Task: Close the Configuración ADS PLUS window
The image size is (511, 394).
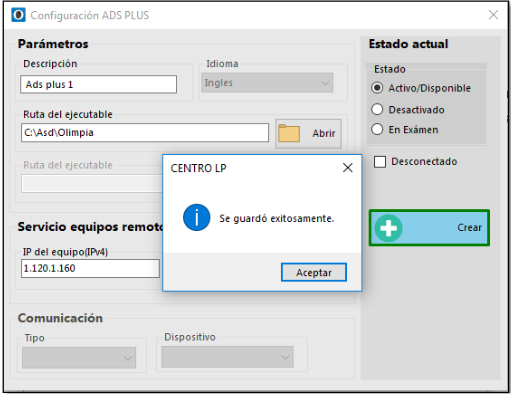Action: click(x=493, y=15)
